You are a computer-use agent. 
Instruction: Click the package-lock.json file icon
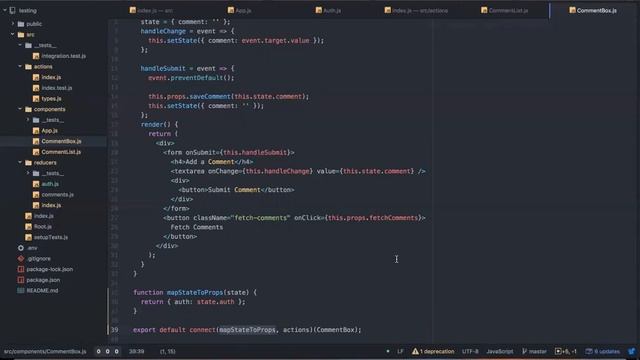[21, 269]
